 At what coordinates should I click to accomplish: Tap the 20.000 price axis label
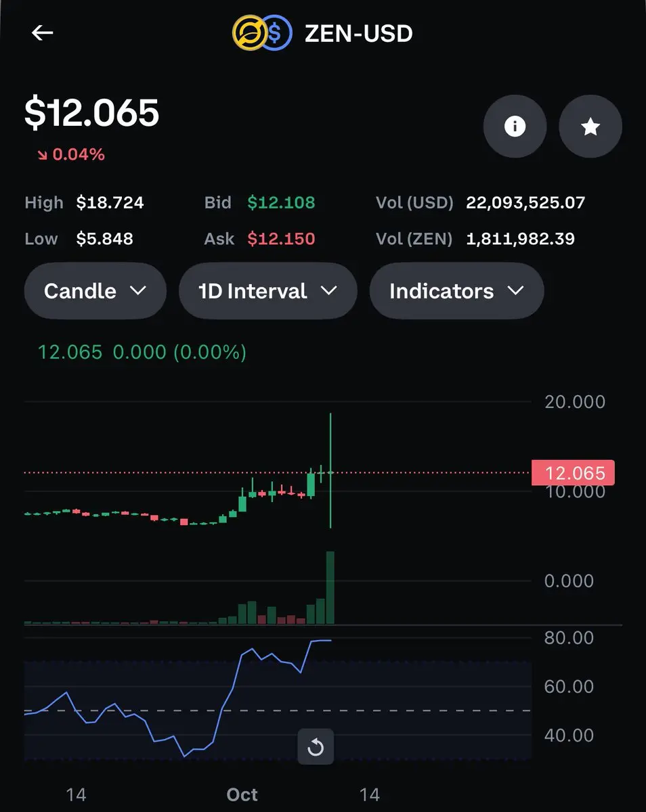(x=575, y=402)
